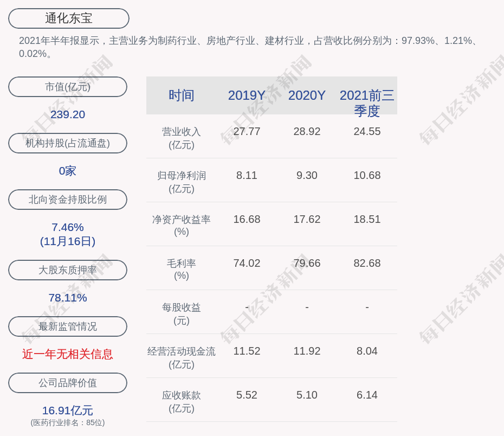The width and height of the screenshot is (504, 436).
Task: Select the 净资产收益率 row heading
Action: [180, 225]
